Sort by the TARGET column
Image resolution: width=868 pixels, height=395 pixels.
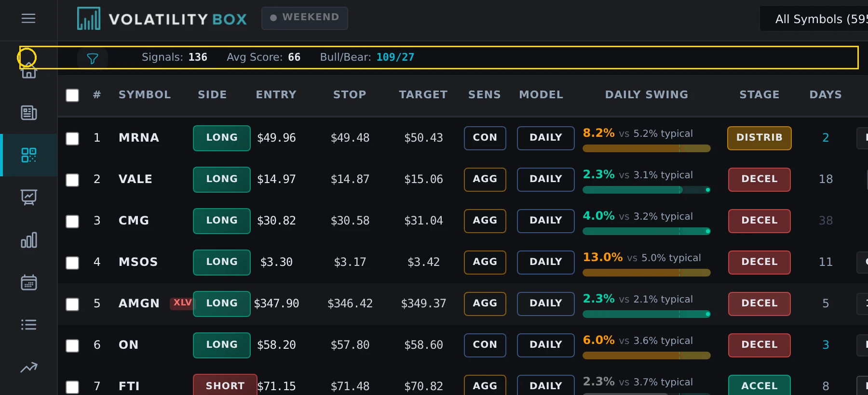pyautogui.click(x=423, y=95)
